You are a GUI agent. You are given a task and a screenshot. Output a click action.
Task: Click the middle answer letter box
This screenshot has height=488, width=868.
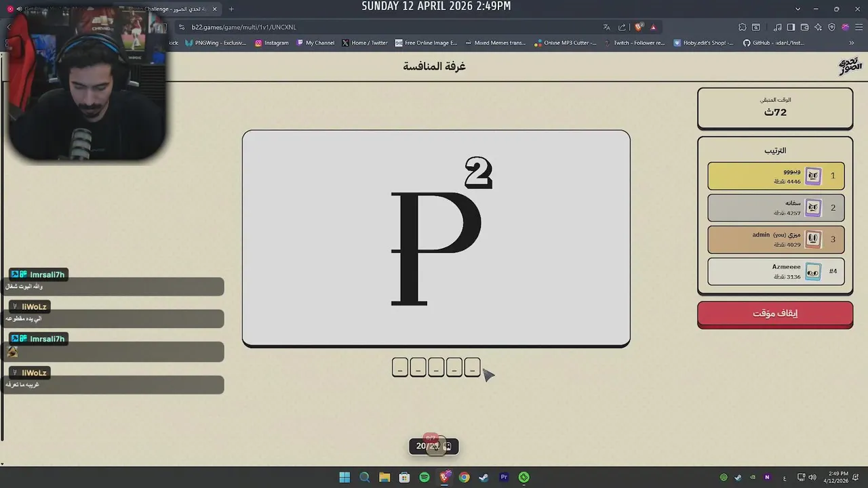point(436,367)
